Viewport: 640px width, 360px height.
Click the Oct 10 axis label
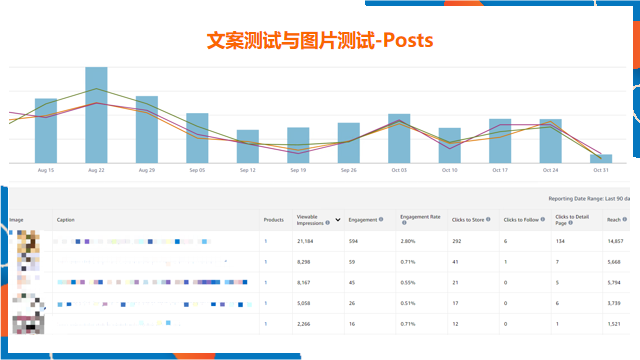[x=449, y=170]
